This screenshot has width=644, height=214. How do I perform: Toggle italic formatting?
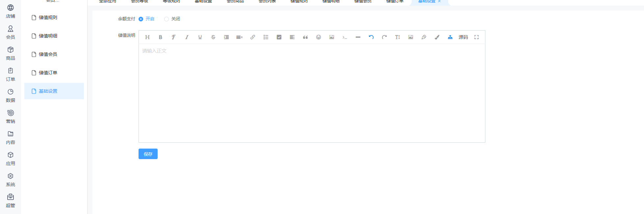tap(187, 37)
